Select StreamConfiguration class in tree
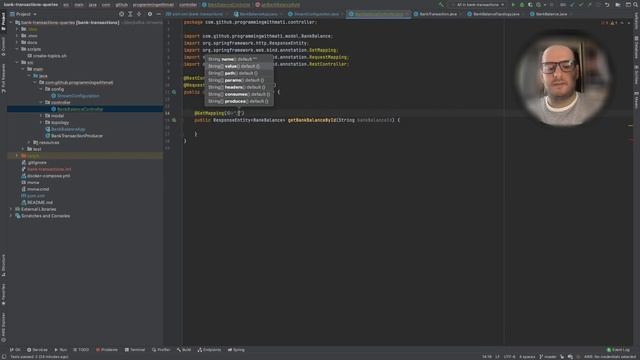 [78, 96]
